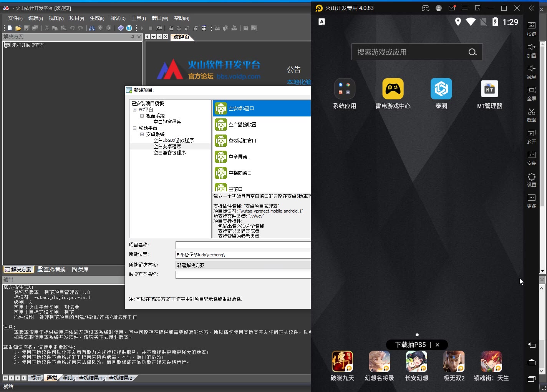Open the blue help question-mark icon
This screenshot has width=547, height=392.
point(129,28)
